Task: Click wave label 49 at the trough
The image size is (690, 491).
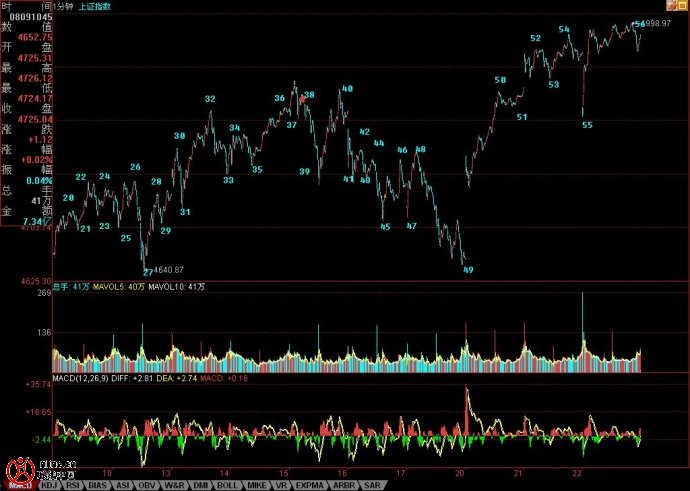Action: pos(467,269)
